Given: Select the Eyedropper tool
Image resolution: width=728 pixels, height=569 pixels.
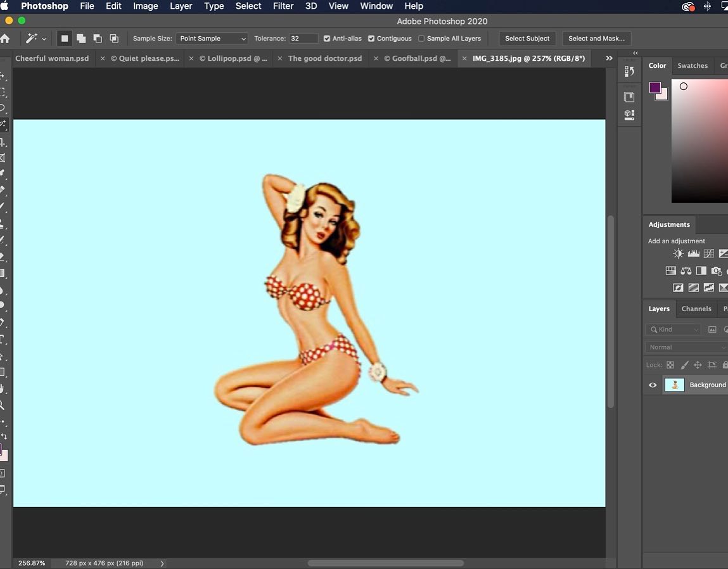Looking at the screenshot, I should click(x=3, y=173).
